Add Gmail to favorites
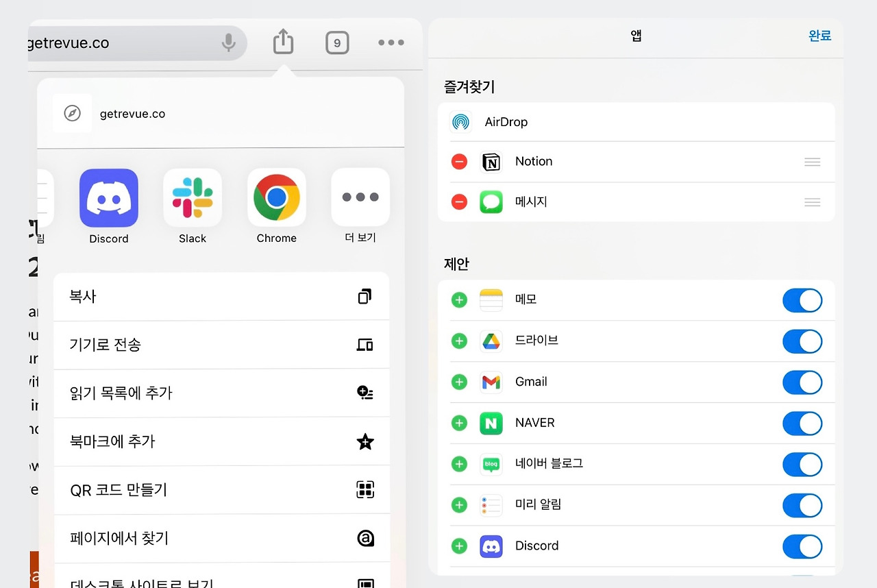 459,382
